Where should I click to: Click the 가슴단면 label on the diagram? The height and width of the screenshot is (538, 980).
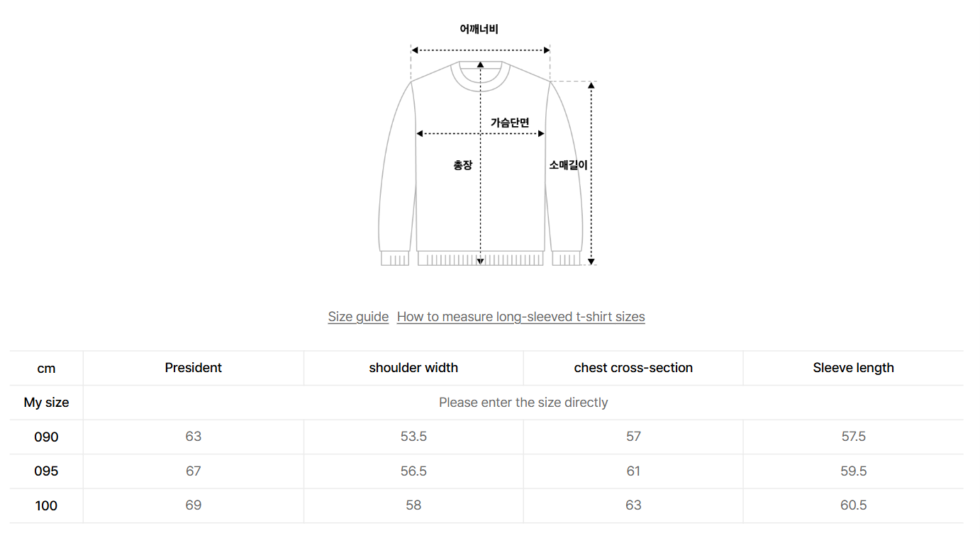pyautogui.click(x=510, y=123)
